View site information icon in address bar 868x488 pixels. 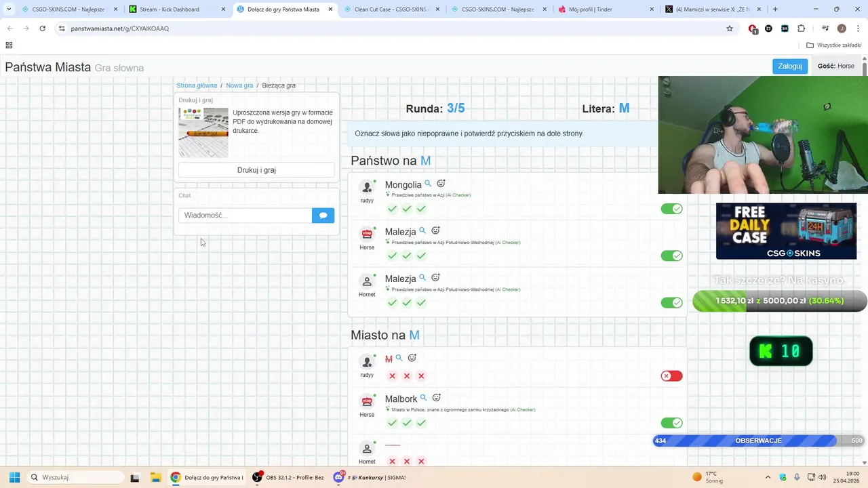(x=61, y=28)
